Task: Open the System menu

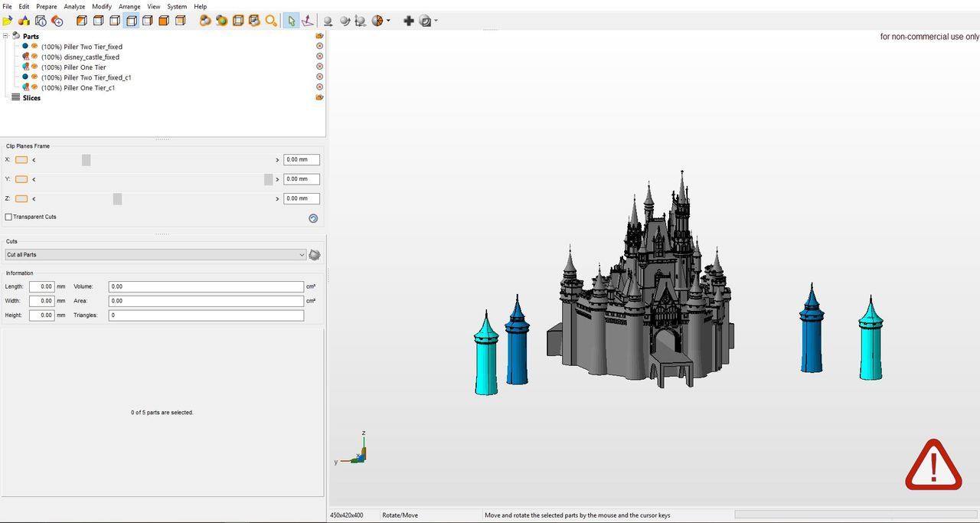Action: pos(177,6)
